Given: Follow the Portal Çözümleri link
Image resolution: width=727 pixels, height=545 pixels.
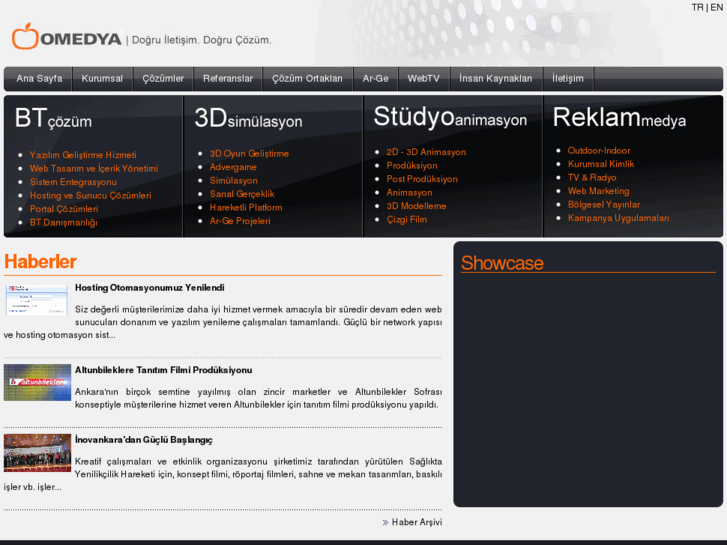Looking at the screenshot, I should pyautogui.click(x=64, y=209).
